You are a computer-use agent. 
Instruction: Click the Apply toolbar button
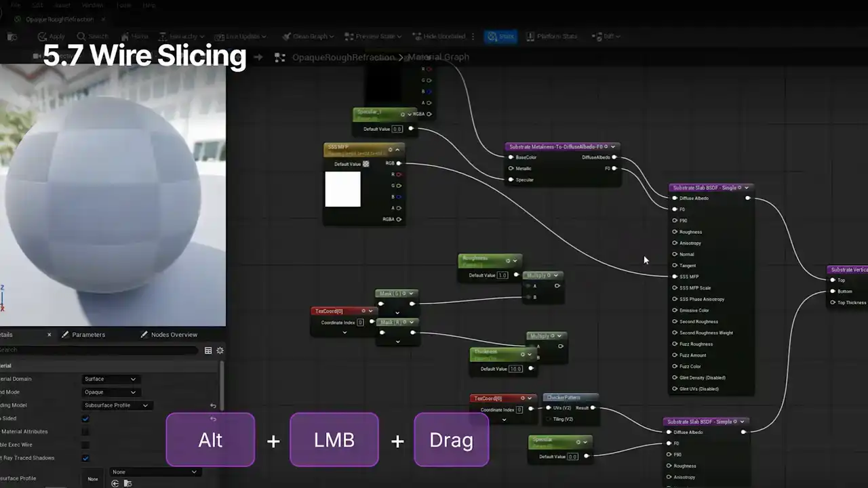point(52,37)
